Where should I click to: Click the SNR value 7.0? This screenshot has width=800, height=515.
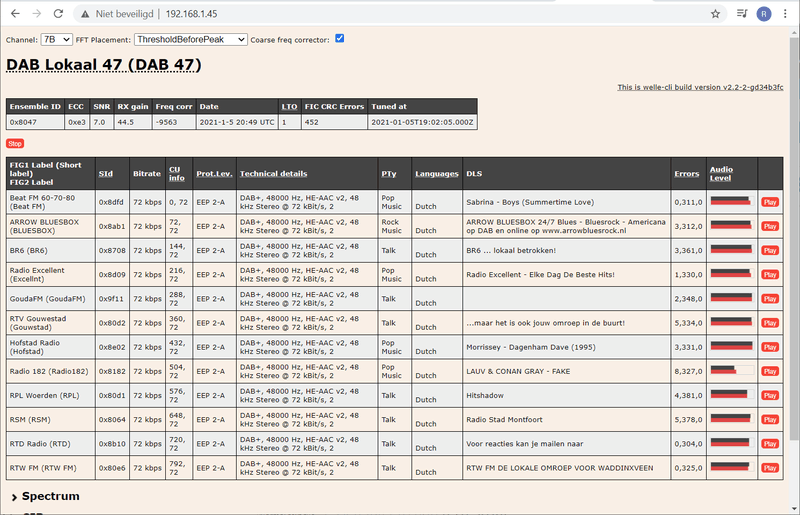(99, 122)
